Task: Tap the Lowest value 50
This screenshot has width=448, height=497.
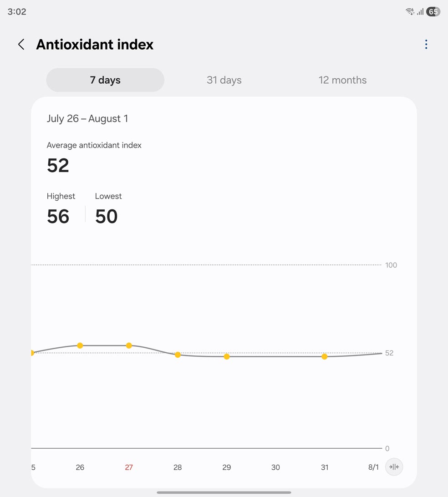Action: tap(107, 217)
